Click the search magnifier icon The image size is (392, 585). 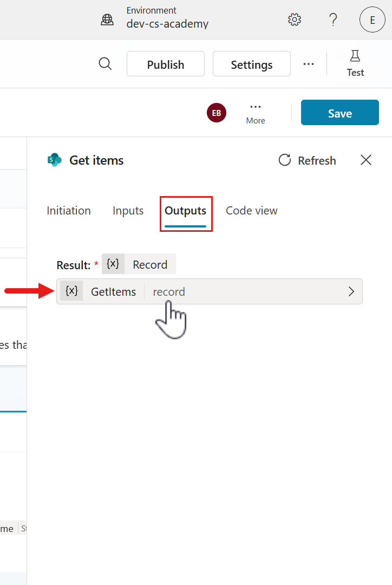pos(105,64)
